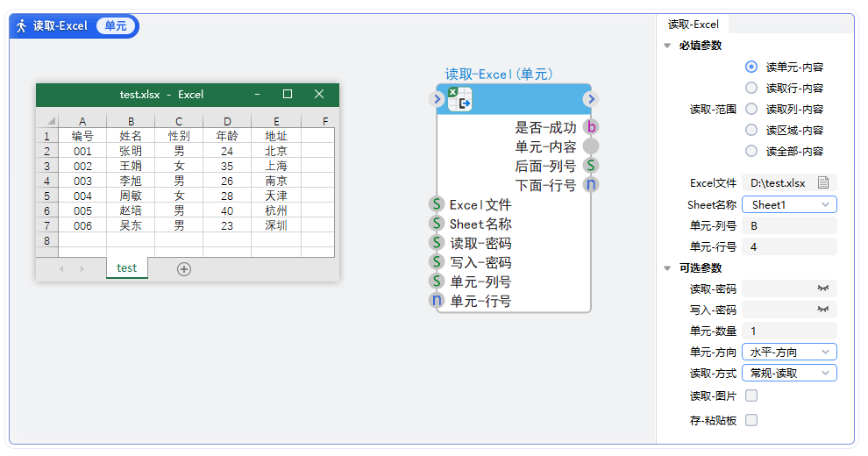Viewport: 868px width, 456px height.
Task: Enable the 读取-图片 checkbox
Action: pos(751,395)
